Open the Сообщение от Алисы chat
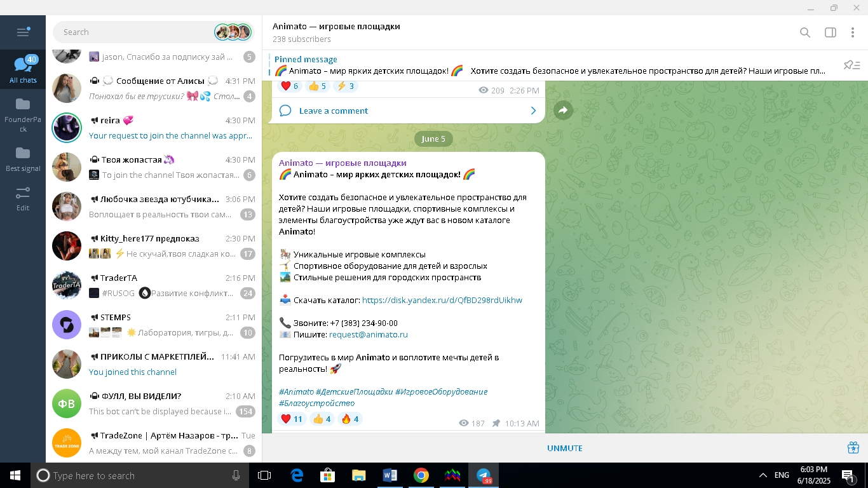 154,88
